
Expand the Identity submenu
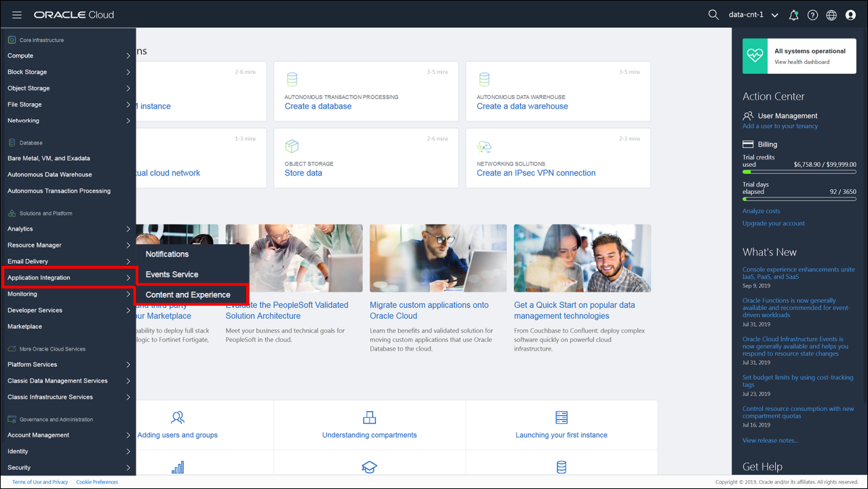[x=68, y=451]
